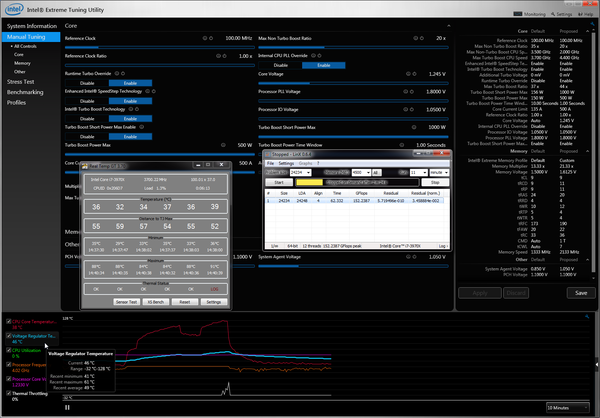Screen dimensions: 600x418
Task: Open Settings via the wrench icon
Action: tap(553, 14)
